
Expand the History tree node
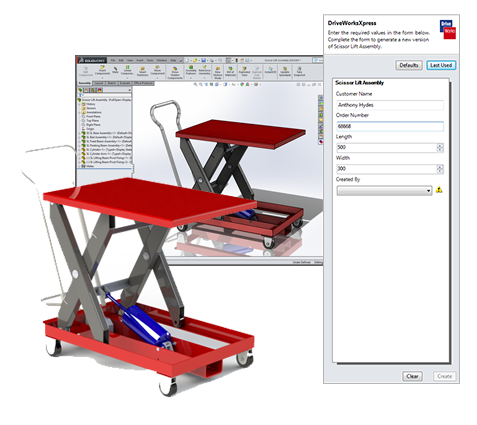(x=79, y=104)
